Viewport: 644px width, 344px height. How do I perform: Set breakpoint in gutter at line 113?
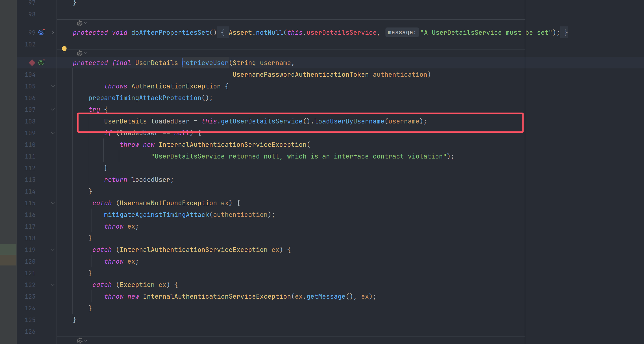click(30, 180)
